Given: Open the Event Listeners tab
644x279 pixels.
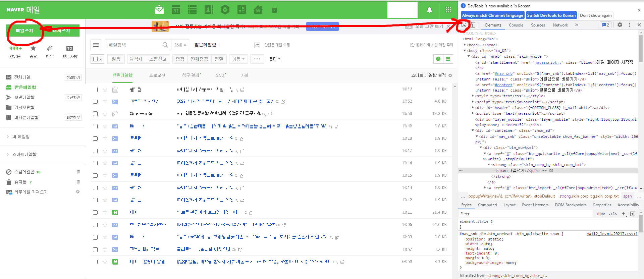Looking at the screenshot, I should pos(535,205).
